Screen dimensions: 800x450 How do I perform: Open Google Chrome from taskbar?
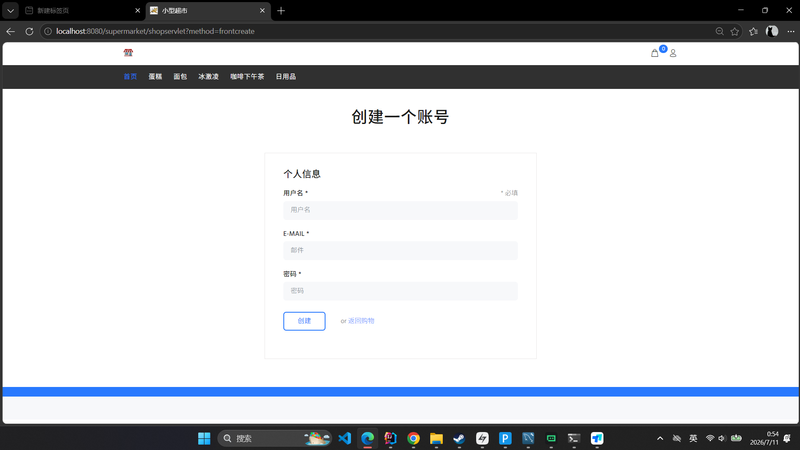click(x=413, y=438)
